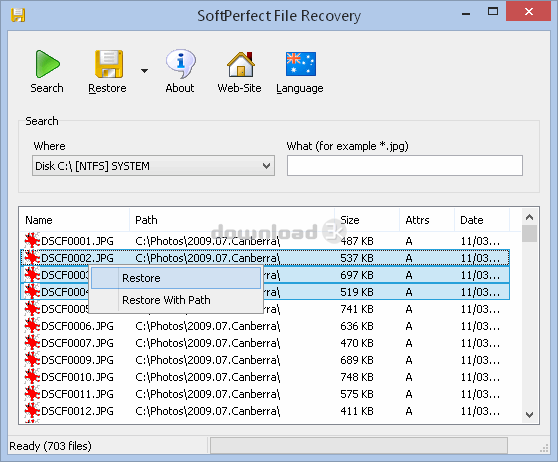Click the scrollbar up arrow in file list
The height and width of the screenshot is (462, 558).
(x=530, y=217)
